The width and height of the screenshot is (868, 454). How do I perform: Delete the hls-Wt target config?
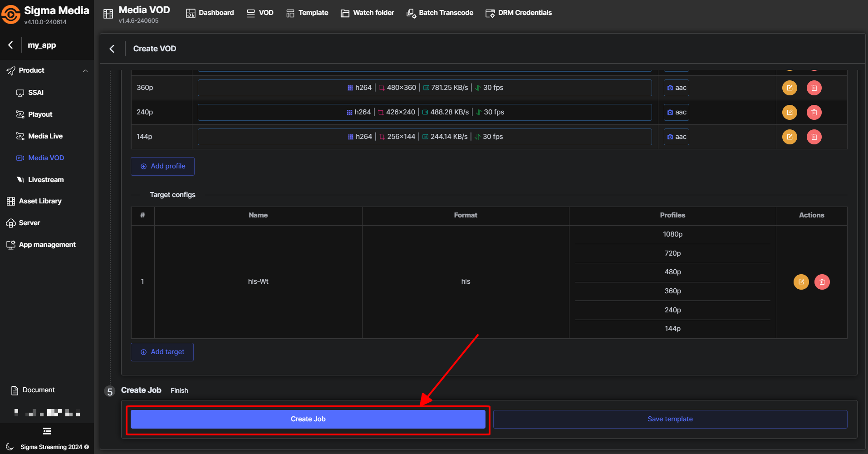pos(822,282)
